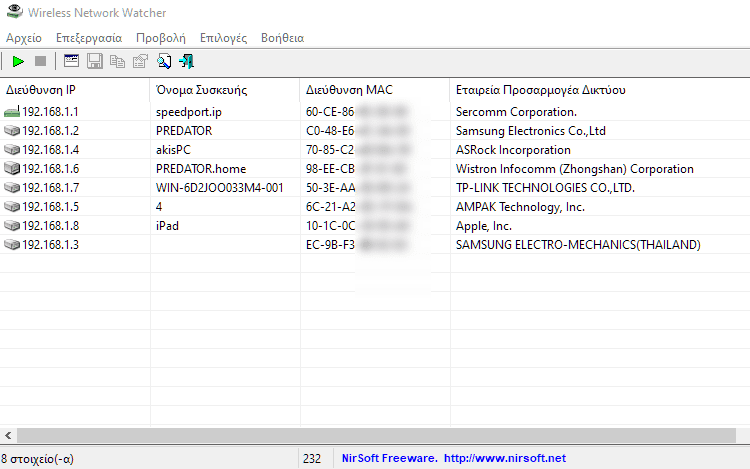Start scanning with the green play icon

tap(18, 61)
